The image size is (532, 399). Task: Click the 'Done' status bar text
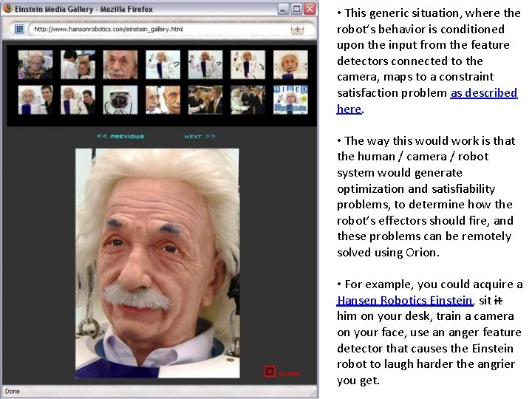[13, 391]
